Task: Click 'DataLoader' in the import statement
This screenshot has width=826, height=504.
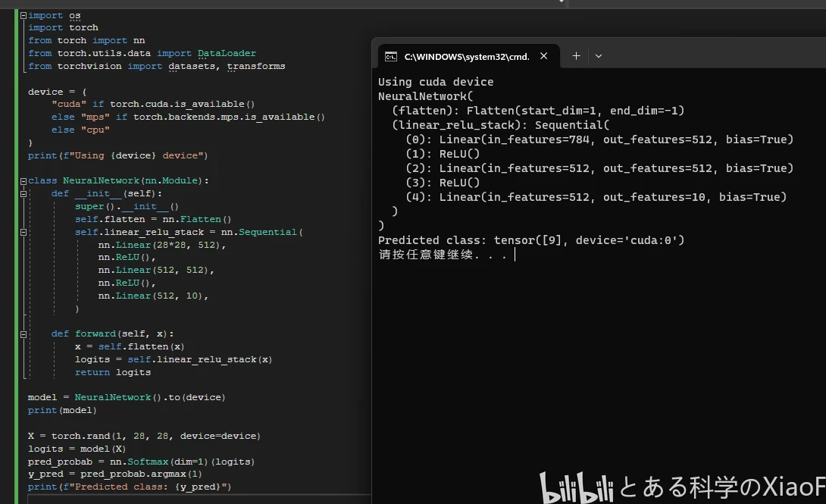Action: click(227, 53)
